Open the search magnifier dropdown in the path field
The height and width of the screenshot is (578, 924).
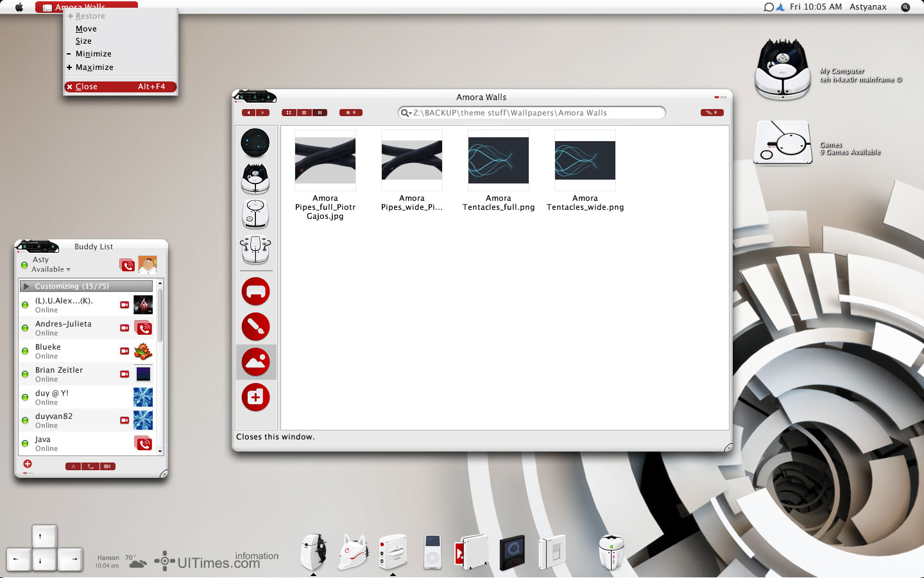[406, 113]
